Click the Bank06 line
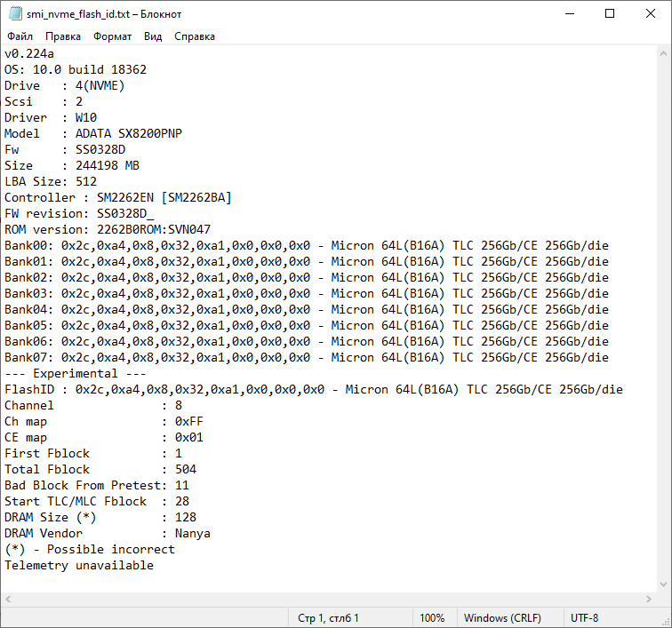 [307, 341]
